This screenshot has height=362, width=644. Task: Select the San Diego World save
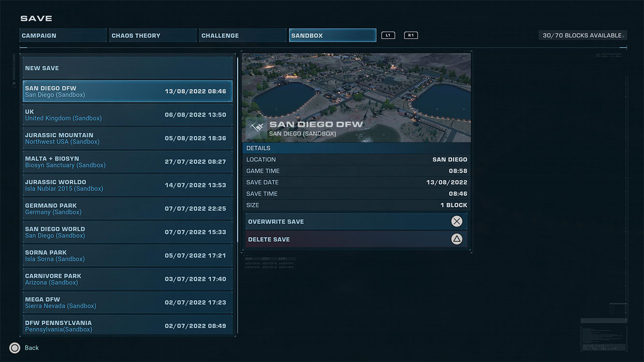pos(128,232)
